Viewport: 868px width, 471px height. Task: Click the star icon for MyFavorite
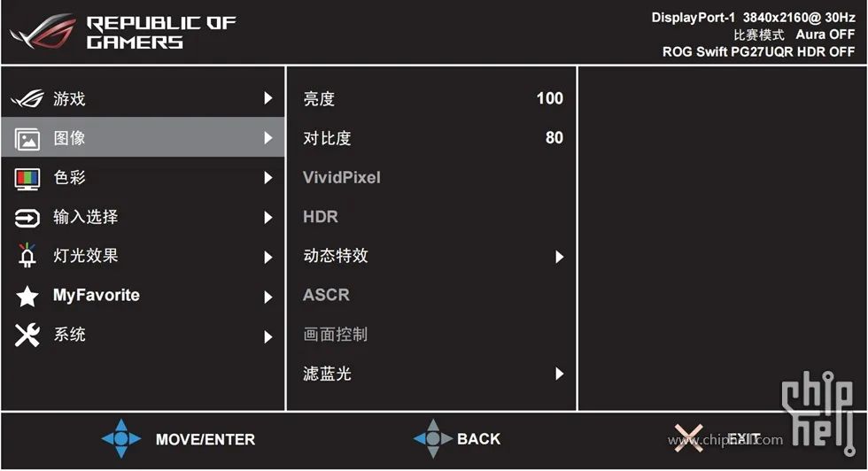[x=27, y=296]
